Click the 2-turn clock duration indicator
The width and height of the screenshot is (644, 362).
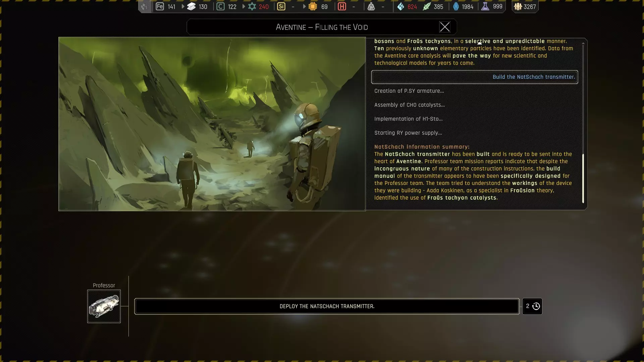532,306
